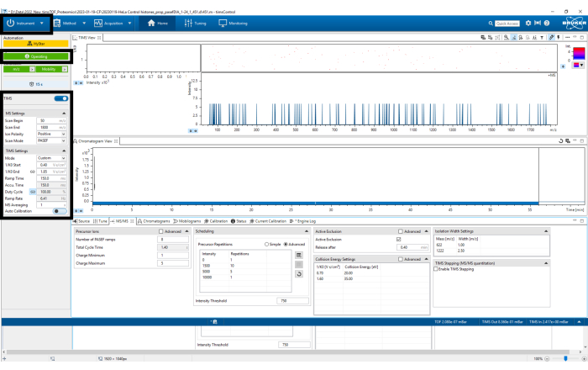Select the Chromatogram View tab
The height and width of the screenshot is (370, 588).
point(95,141)
